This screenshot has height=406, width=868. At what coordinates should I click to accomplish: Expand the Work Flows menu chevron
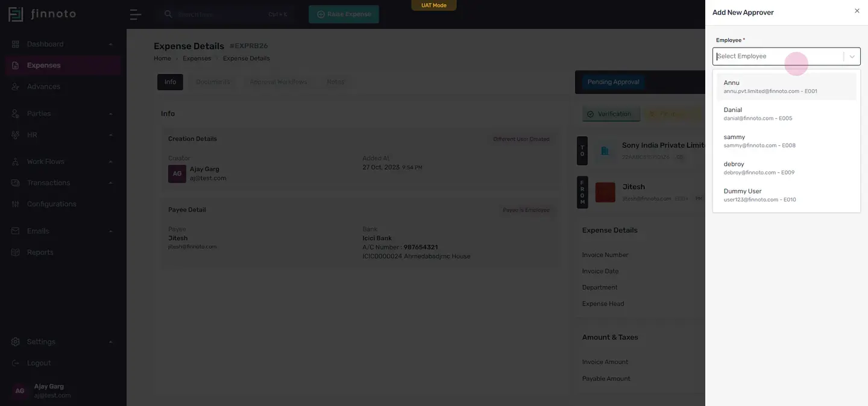[x=110, y=161]
